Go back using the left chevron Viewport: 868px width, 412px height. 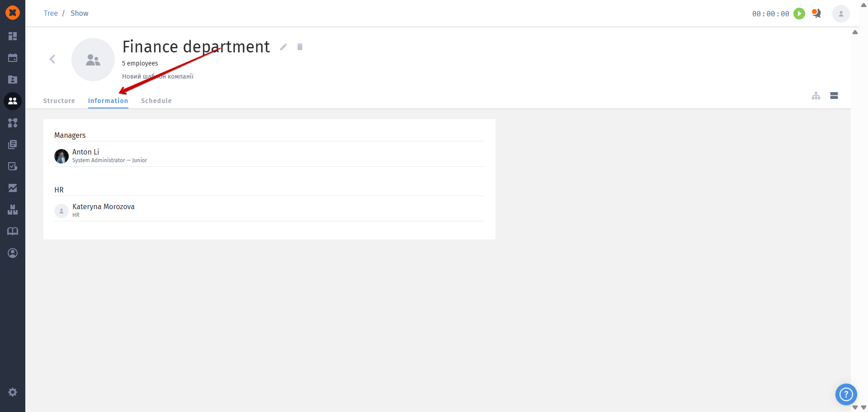click(52, 59)
